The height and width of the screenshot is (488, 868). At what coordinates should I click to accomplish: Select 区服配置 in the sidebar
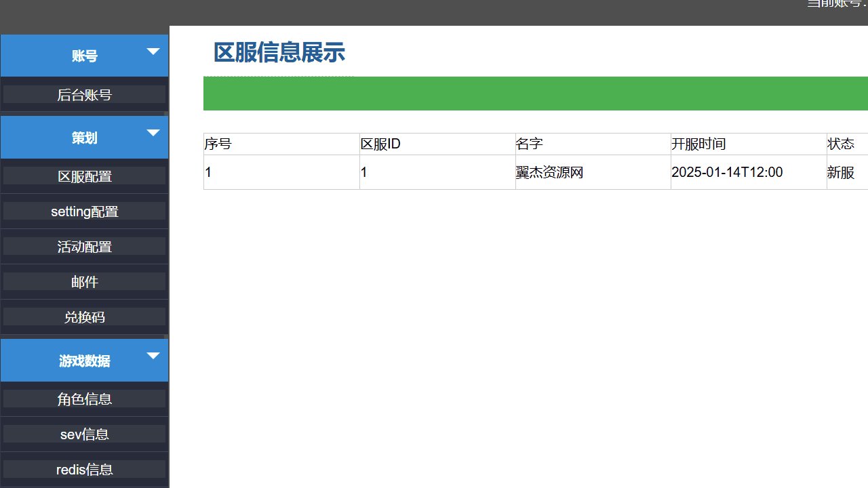tap(84, 176)
